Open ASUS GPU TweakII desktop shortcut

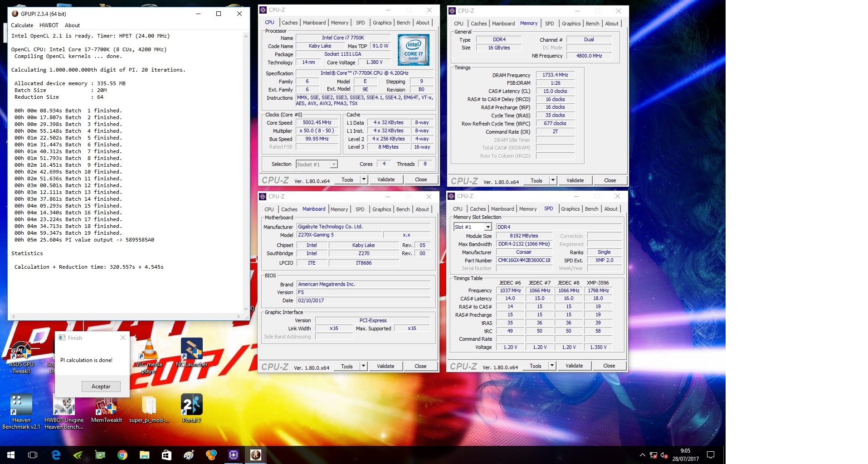21,358
